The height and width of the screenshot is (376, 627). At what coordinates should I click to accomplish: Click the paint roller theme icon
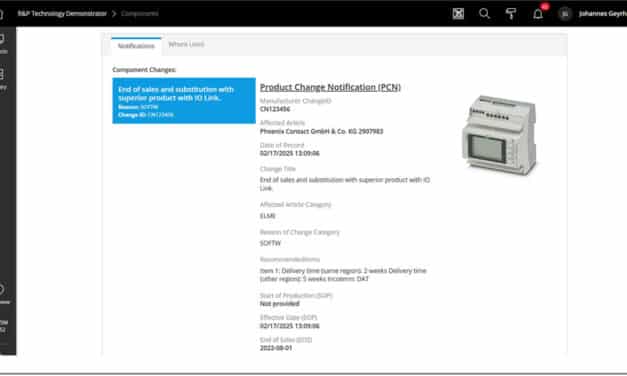511,14
